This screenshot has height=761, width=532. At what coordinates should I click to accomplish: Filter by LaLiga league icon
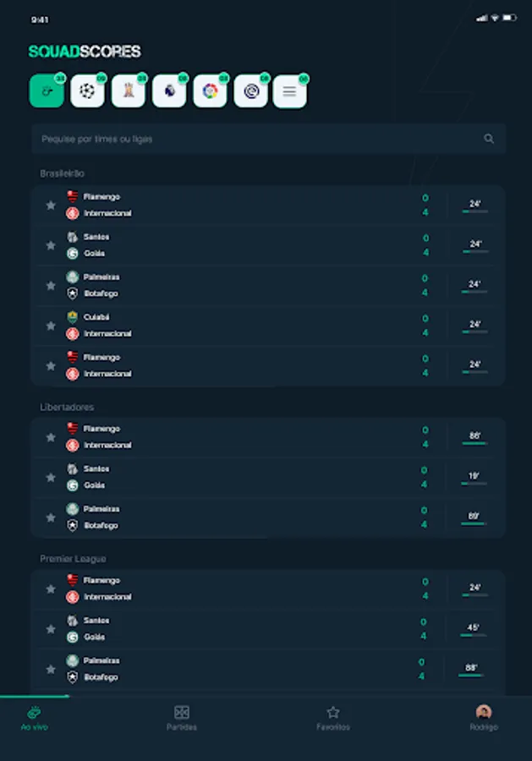click(210, 91)
